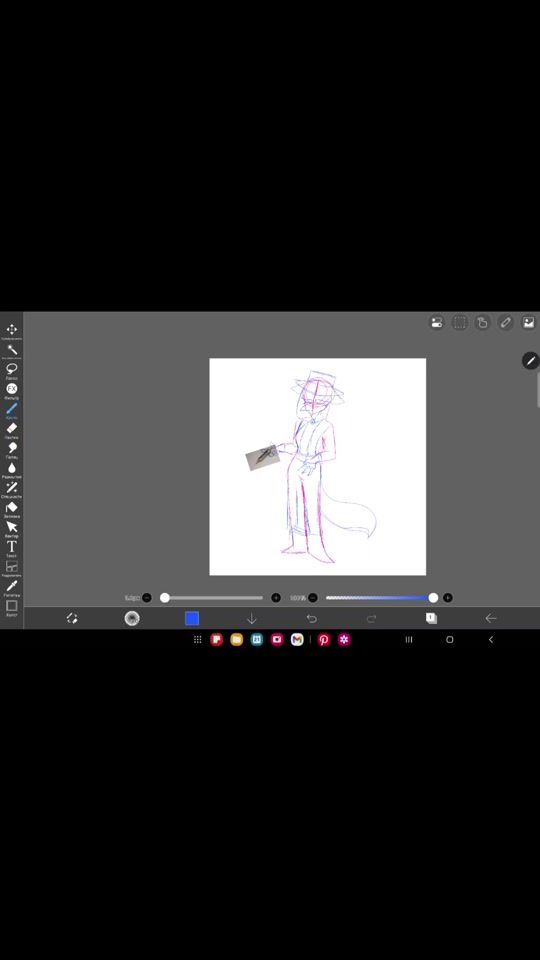Open the pink Camera taskbar app
Image resolution: width=540 pixels, height=960 pixels.
point(277,639)
